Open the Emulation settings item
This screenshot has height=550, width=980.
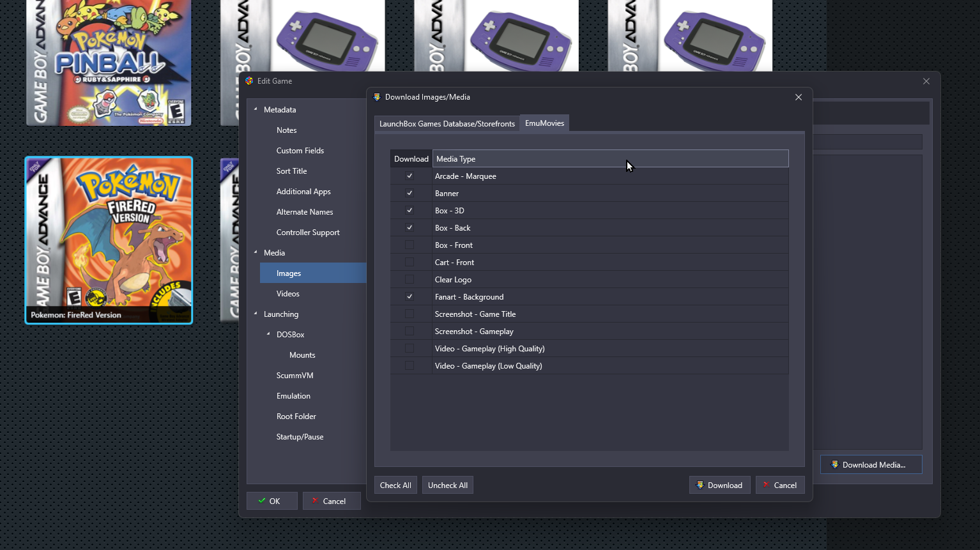coord(293,395)
